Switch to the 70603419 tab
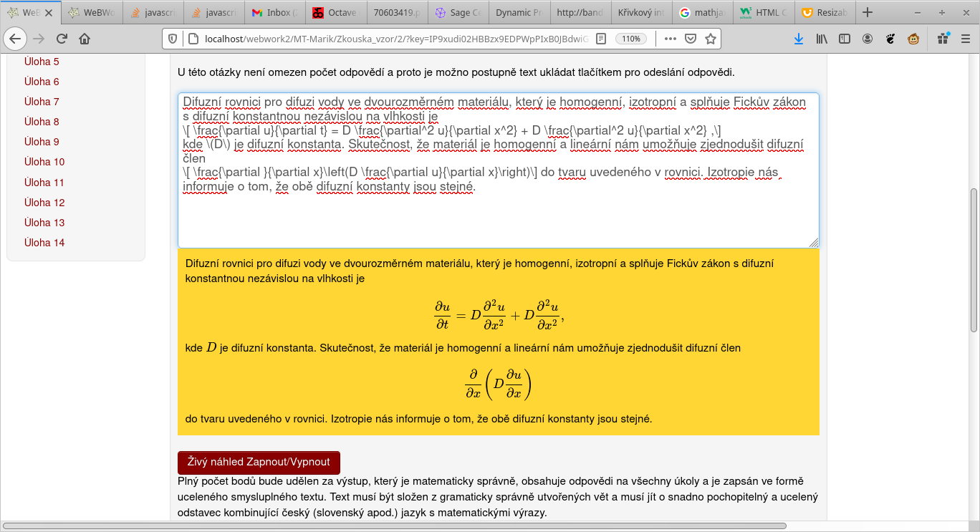 (x=396, y=12)
